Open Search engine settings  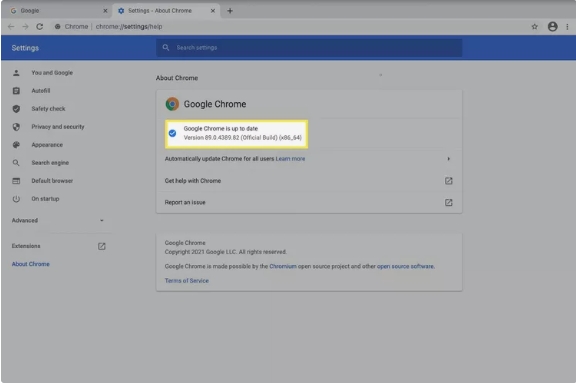(50, 163)
